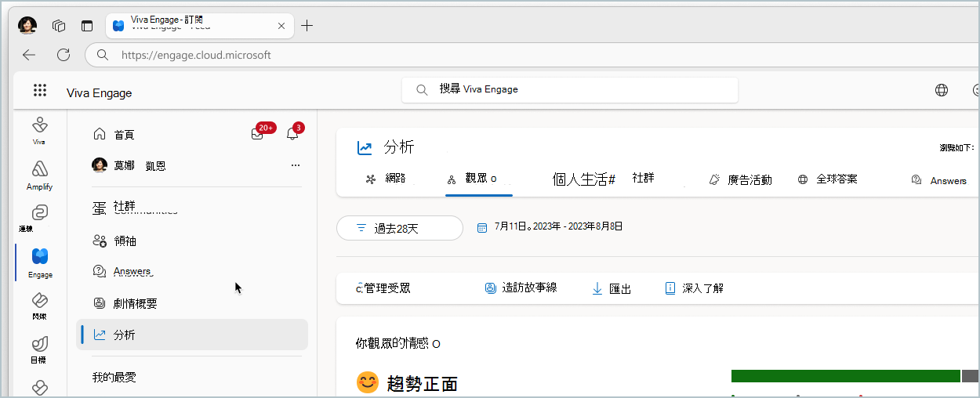Switch to the Answers analytics tab

pos(939,180)
